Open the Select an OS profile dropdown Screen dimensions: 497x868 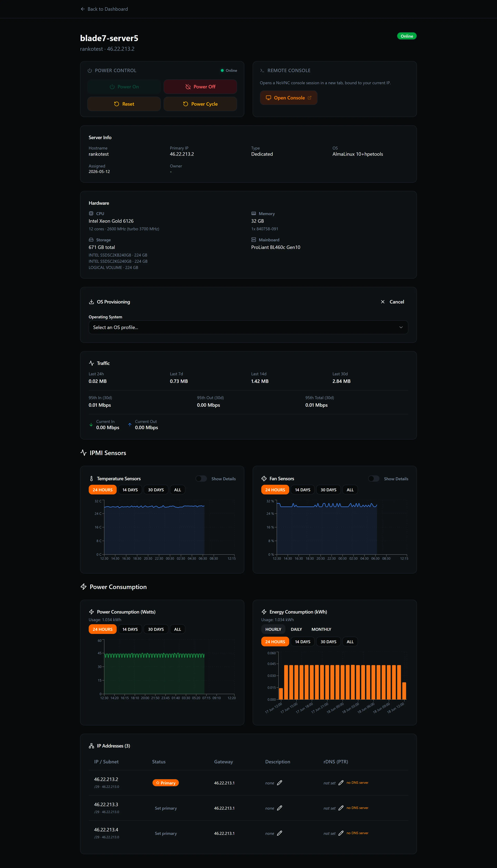coord(248,327)
